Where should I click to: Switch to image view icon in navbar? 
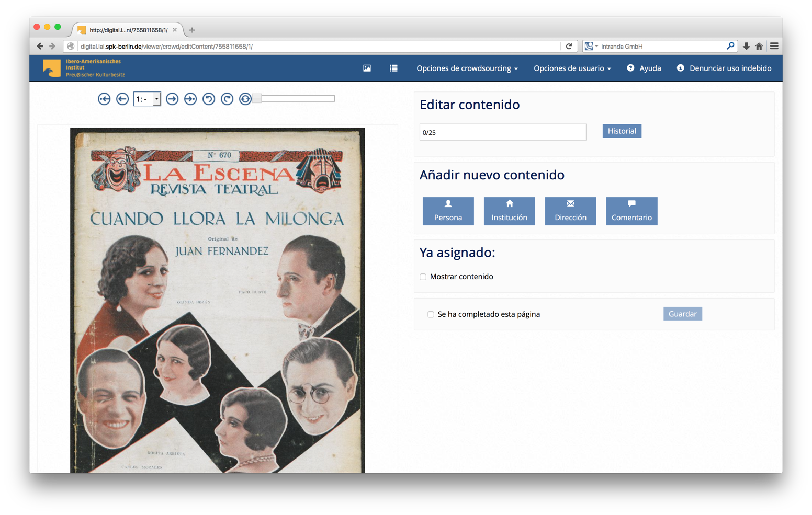coord(367,68)
